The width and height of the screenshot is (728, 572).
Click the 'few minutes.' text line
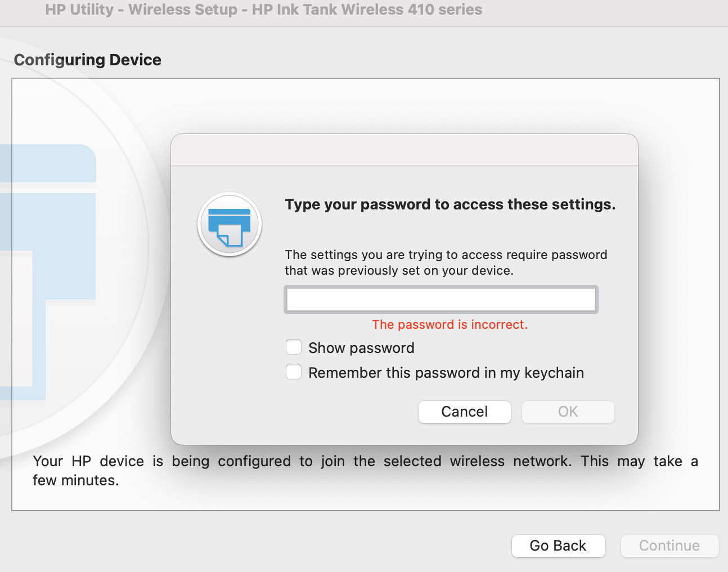point(76,480)
